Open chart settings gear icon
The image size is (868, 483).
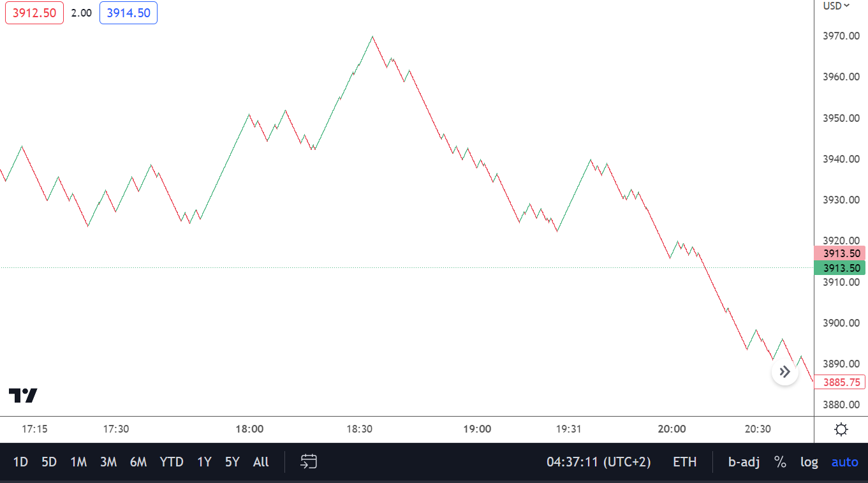click(x=841, y=429)
